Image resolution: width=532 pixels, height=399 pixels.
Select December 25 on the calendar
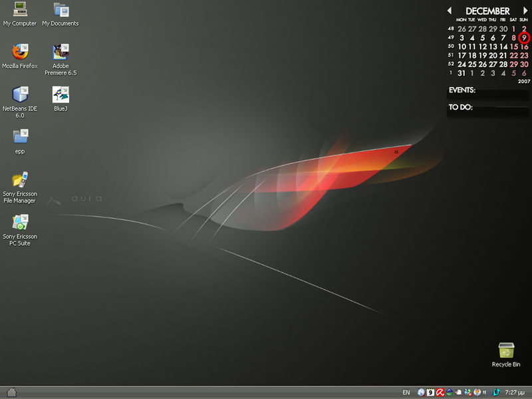tap(471, 65)
